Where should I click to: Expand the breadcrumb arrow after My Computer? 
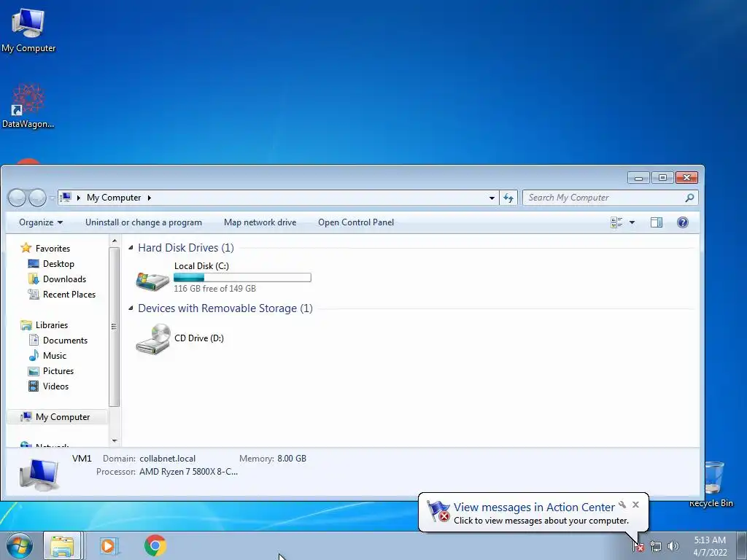click(149, 198)
